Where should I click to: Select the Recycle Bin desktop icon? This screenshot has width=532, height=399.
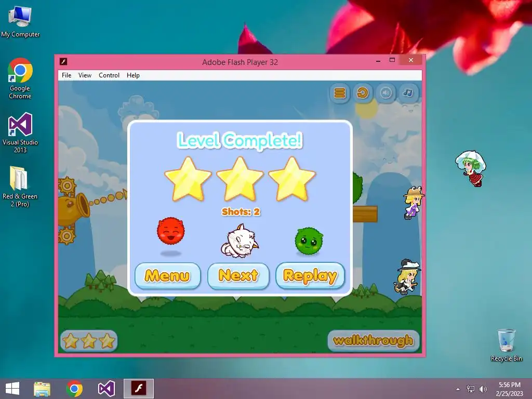pyautogui.click(x=506, y=345)
